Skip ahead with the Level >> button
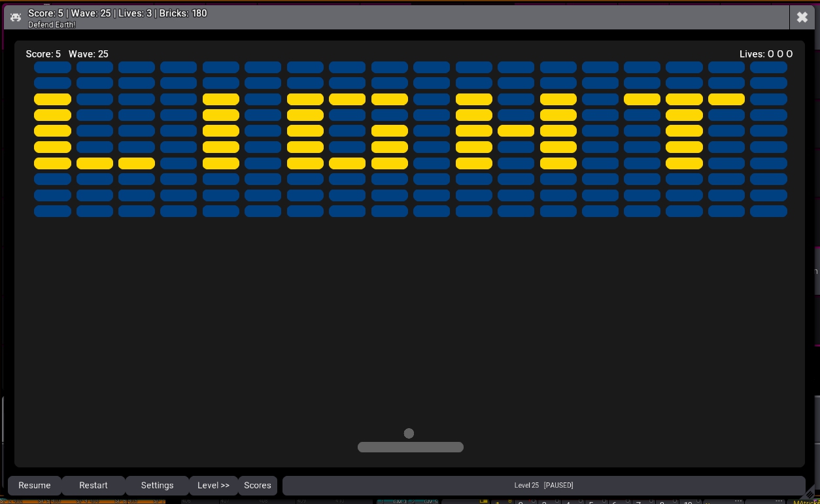 tap(213, 486)
